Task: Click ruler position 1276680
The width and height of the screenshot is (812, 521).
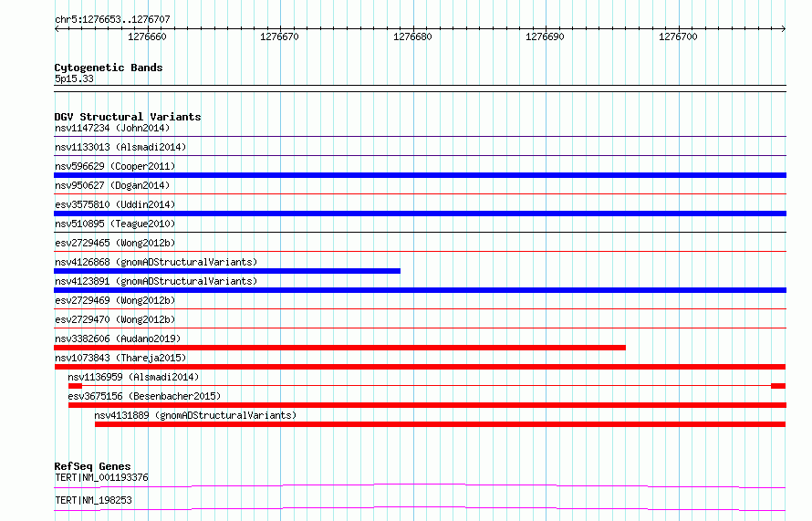Action: click(412, 36)
